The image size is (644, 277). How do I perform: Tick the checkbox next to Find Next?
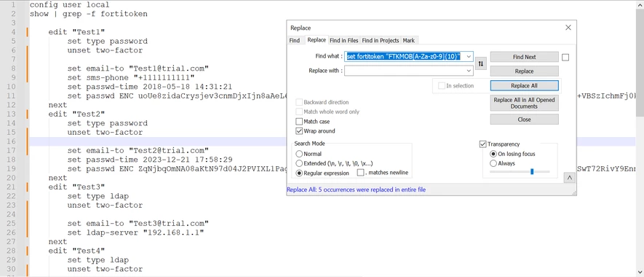point(565,57)
